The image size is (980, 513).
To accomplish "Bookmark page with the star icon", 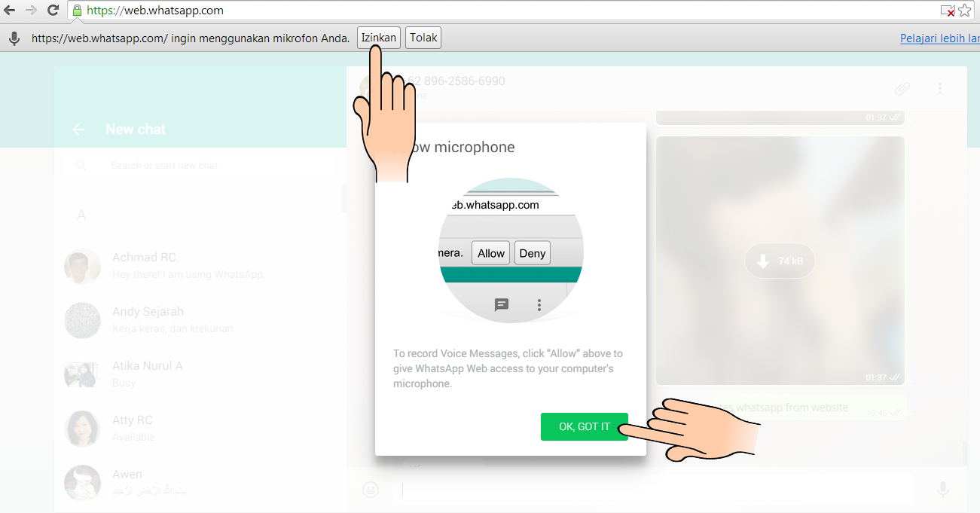I will (x=965, y=11).
